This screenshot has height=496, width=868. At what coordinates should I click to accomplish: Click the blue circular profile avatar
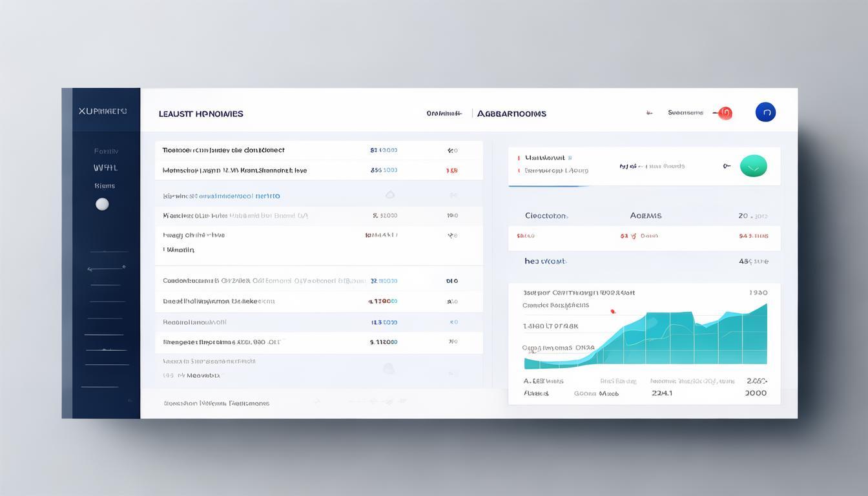click(765, 112)
